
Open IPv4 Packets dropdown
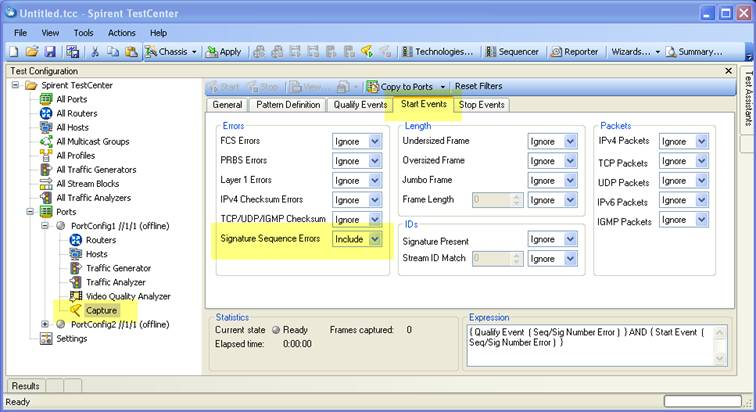pyautogui.click(x=702, y=142)
